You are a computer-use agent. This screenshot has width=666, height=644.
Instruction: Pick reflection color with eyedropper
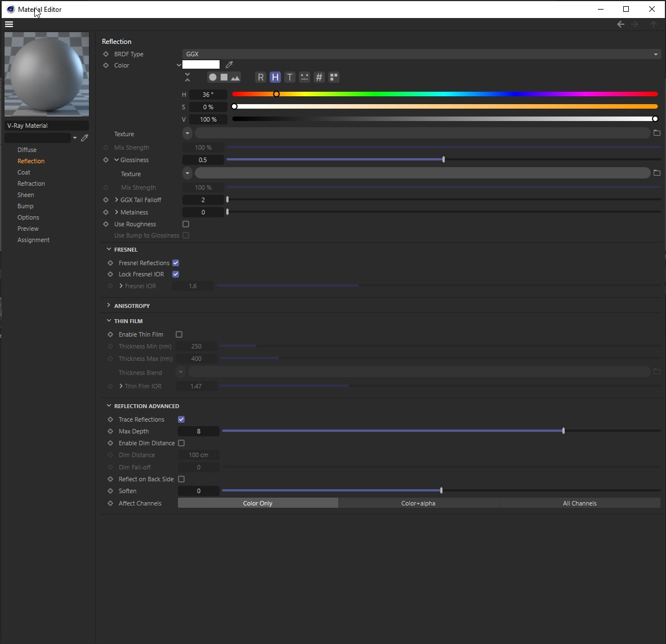pyautogui.click(x=229, y=65)
